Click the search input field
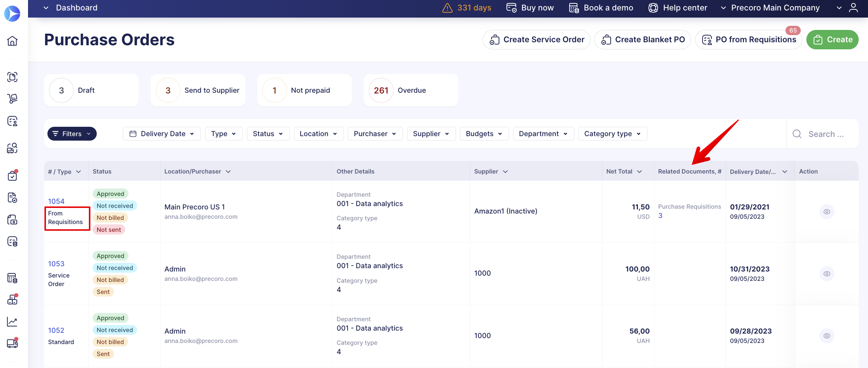The image size is (868, 368). coord(825,134)
